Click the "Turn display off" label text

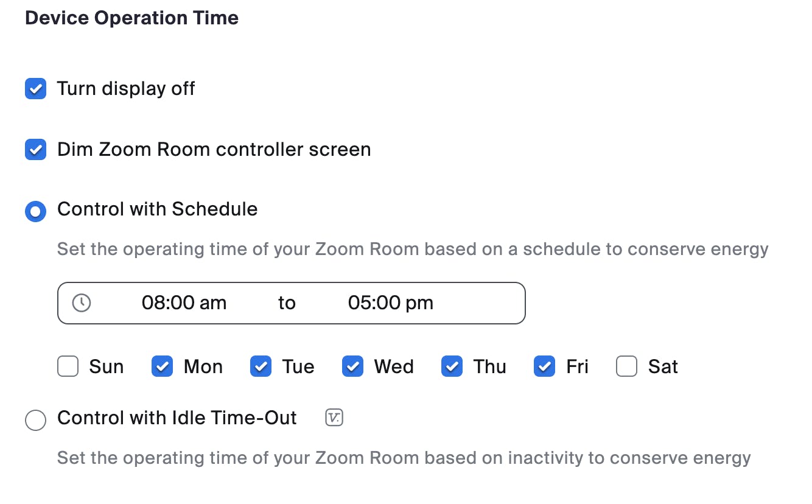[126, 89]
